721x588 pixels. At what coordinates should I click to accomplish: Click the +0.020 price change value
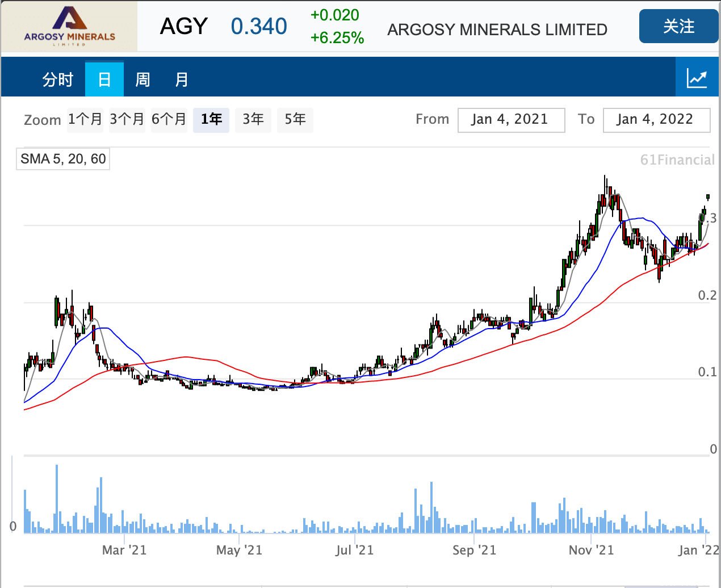pos(335,15)
